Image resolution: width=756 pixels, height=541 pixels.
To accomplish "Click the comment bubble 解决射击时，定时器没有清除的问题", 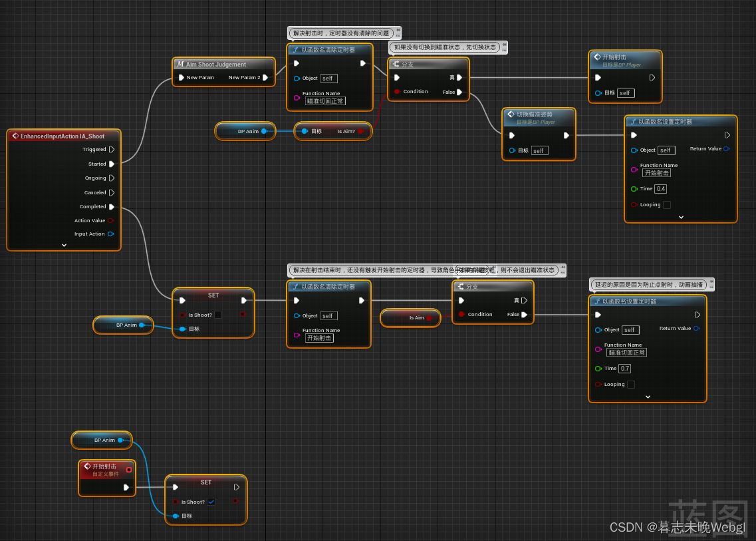I will pos(341,33).
